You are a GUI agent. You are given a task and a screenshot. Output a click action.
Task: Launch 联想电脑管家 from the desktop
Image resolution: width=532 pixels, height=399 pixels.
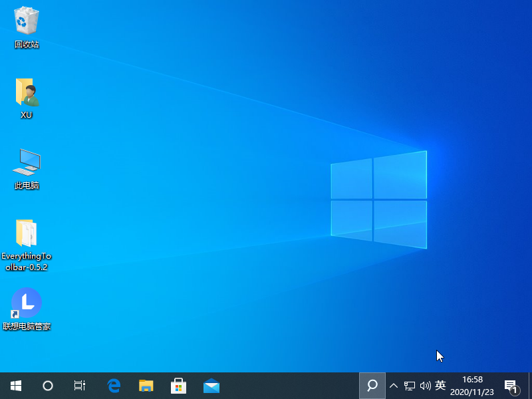[x=26, y=301]
